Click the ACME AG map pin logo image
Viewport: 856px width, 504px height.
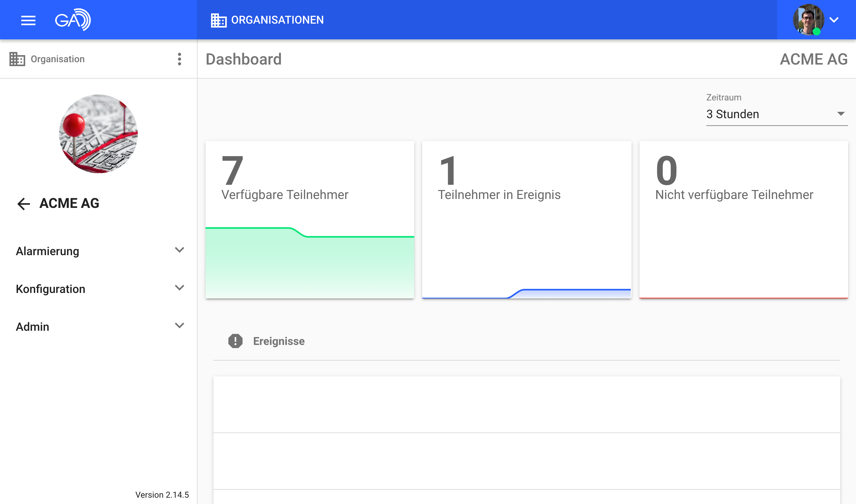[98, 134]
